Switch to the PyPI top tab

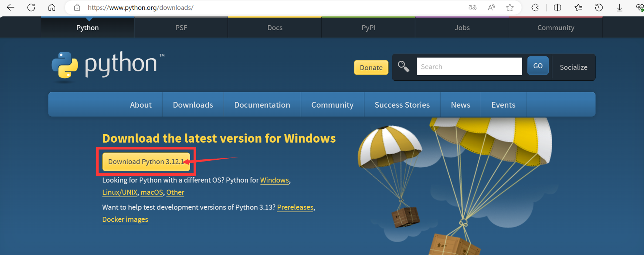coord(368,28)
